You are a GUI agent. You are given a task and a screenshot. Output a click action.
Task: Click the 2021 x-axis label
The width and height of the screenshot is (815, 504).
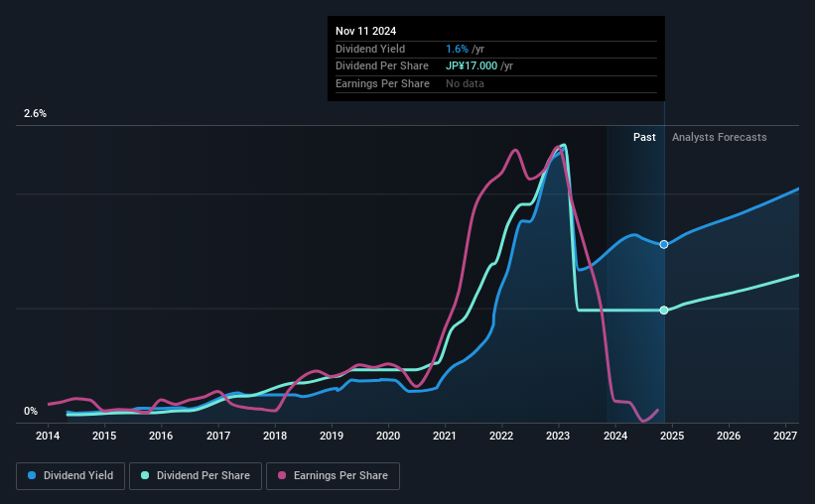pos(445,436)
